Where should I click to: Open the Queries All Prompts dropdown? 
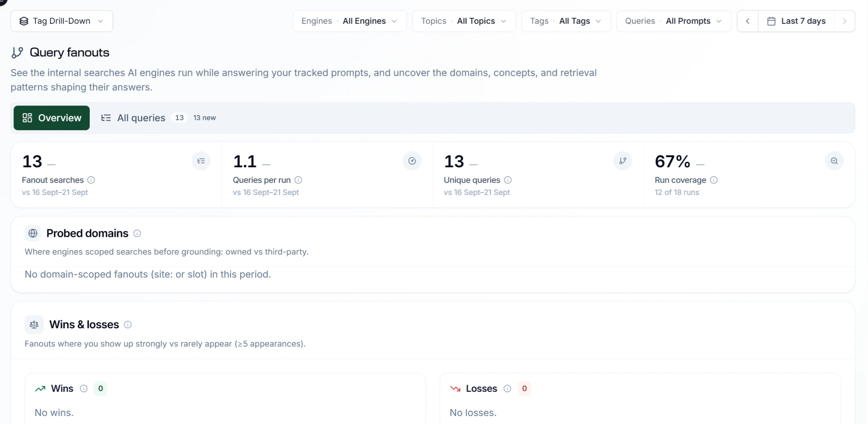674,21
